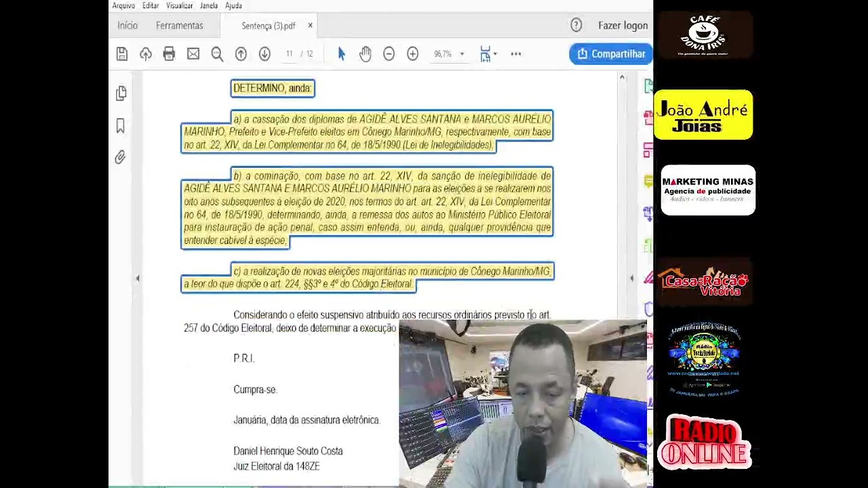868x488 pixels.
Task: Open the Visualizar menu
Action: point(180,5)
